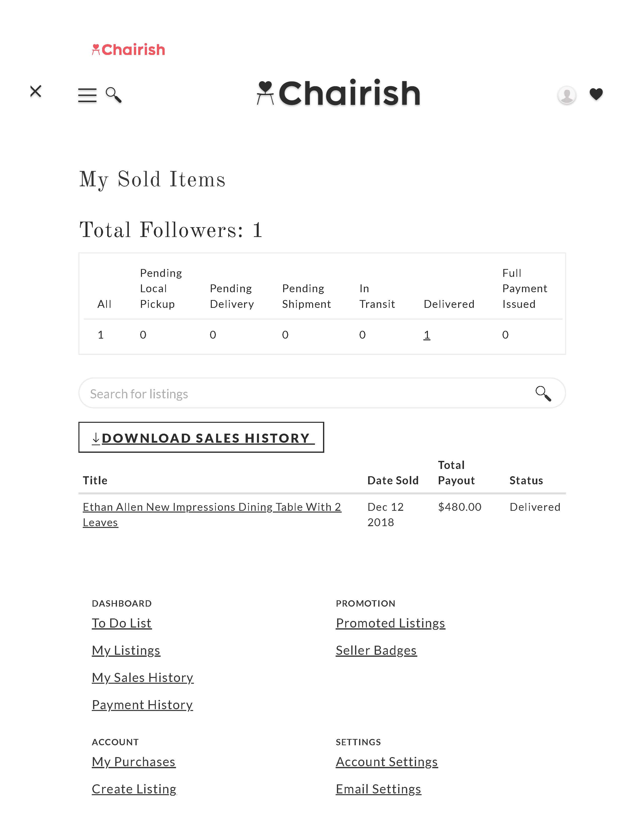644x833 pixels.
Task: Open My Listings
Action: [x=126, y=650]
